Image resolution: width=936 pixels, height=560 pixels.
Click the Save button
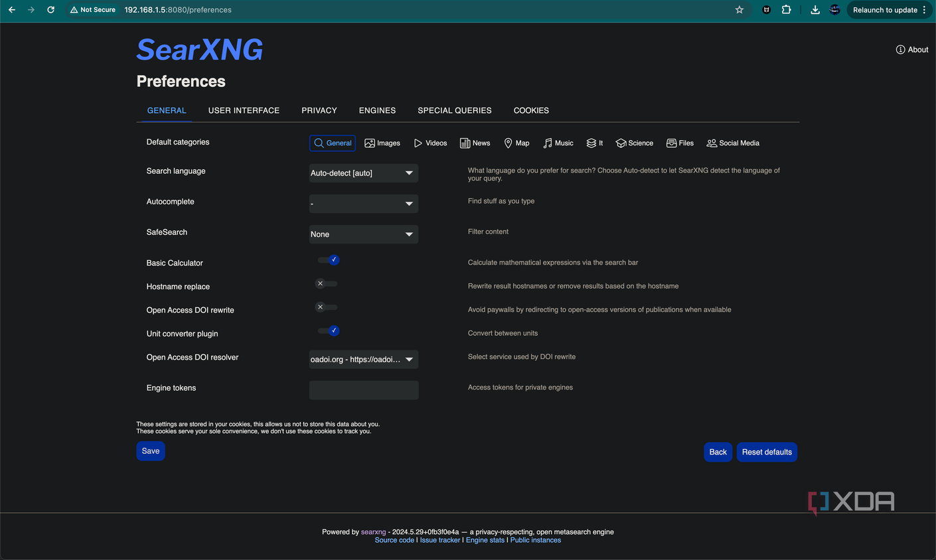click(151, 451)
